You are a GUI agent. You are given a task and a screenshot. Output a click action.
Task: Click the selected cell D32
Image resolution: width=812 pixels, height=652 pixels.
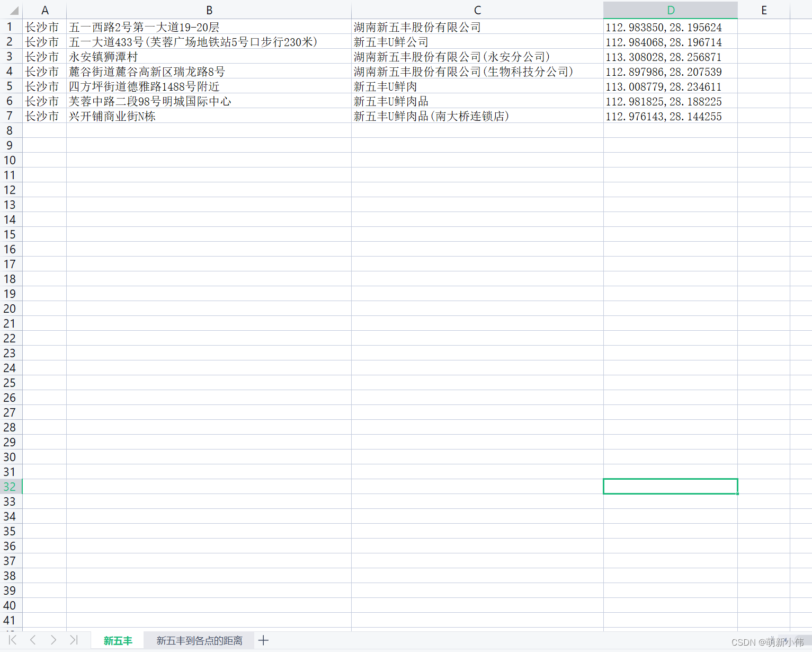(671, 487)
